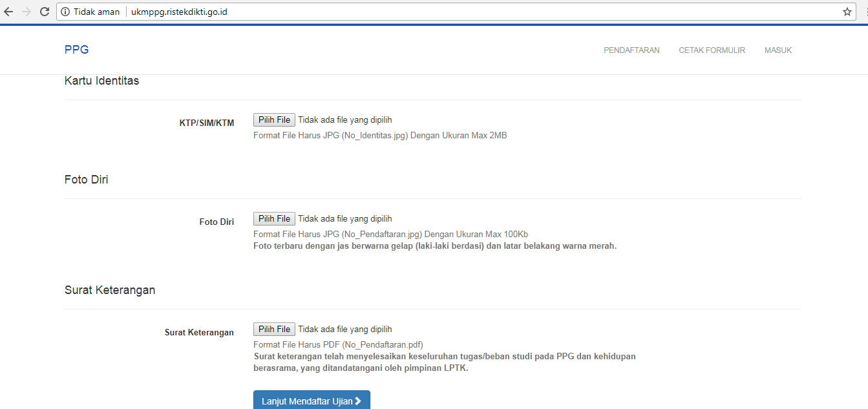Viewport: 868px width, 409px height.
Task: Click the bold Foto Diri field label
Action: (217, 222)
